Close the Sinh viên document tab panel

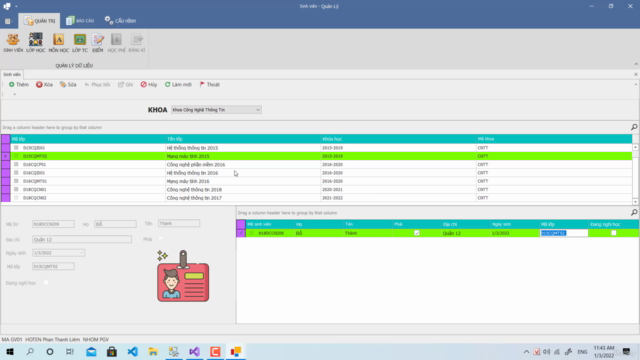636,74
